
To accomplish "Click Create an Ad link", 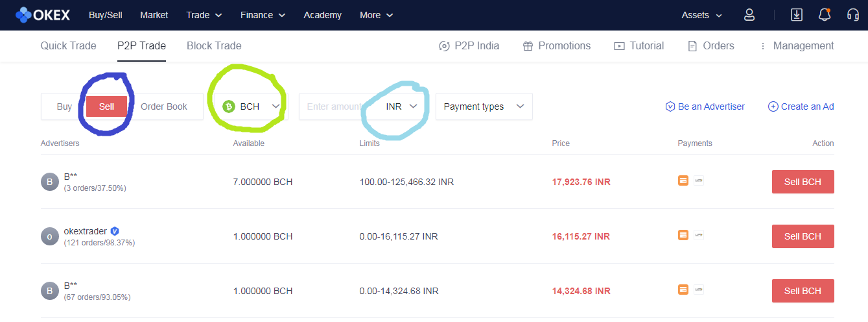I will pyautogui.click(x=801, y=106).
